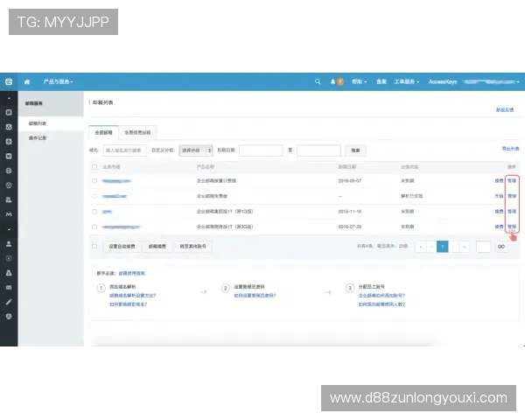Viewport: 525px width, 420px height.
Task: Focus the page number input beside GO
Action: point(483,247)
